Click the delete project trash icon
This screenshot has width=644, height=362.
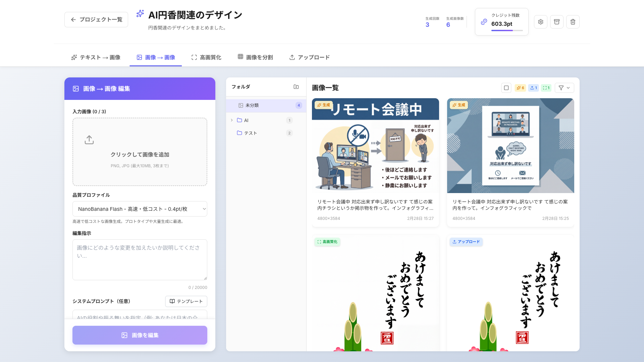click(573, 22)
